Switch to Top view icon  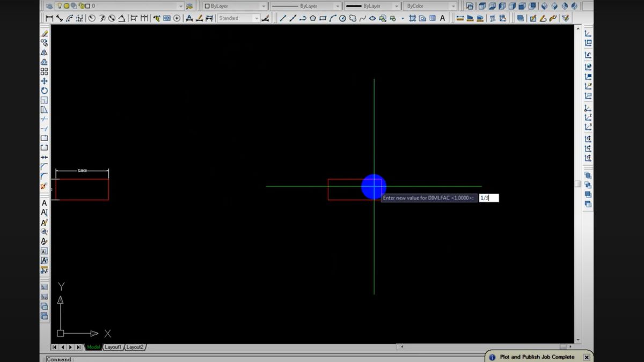482,6
